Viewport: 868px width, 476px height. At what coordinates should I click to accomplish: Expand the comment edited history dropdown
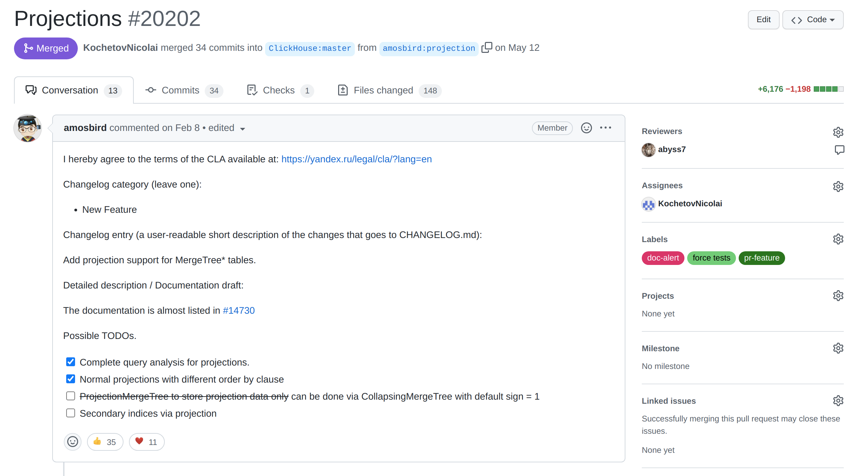coord(243,129)
